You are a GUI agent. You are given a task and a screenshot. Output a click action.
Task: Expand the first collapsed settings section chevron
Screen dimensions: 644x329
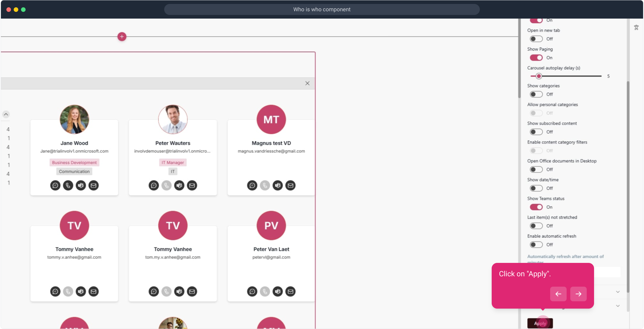coord(618,292)
